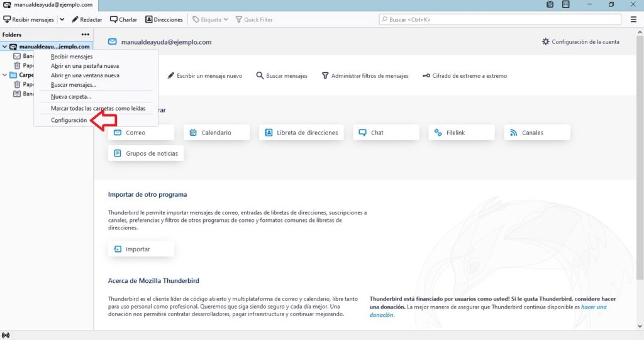Open Cifrado de extremo a extremo

(465, 75)
